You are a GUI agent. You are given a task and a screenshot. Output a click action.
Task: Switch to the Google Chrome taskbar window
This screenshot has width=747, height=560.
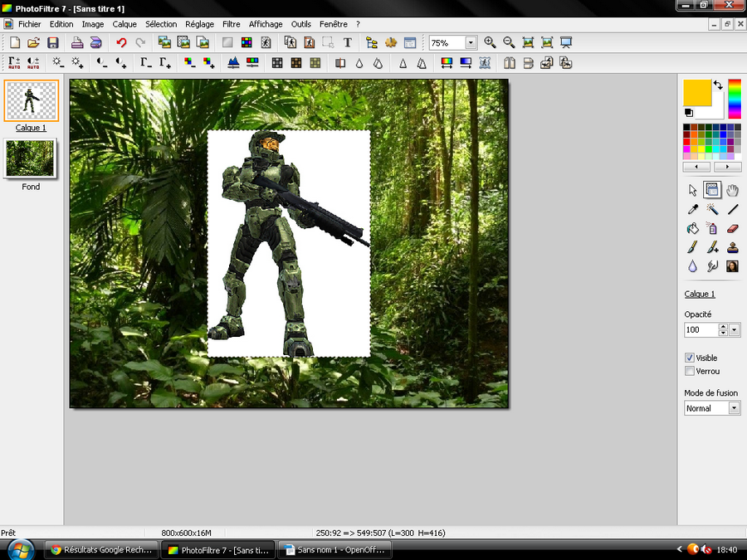[x=102, y=549]
